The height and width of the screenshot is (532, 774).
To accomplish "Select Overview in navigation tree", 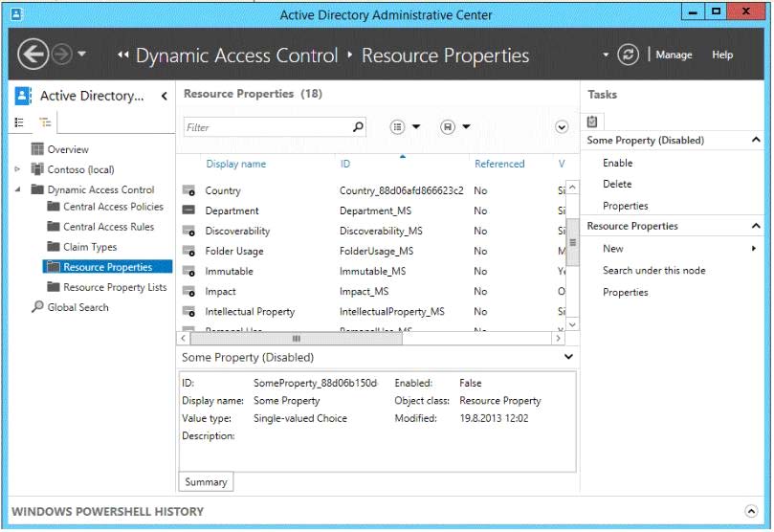I will (x=68, y=149).
